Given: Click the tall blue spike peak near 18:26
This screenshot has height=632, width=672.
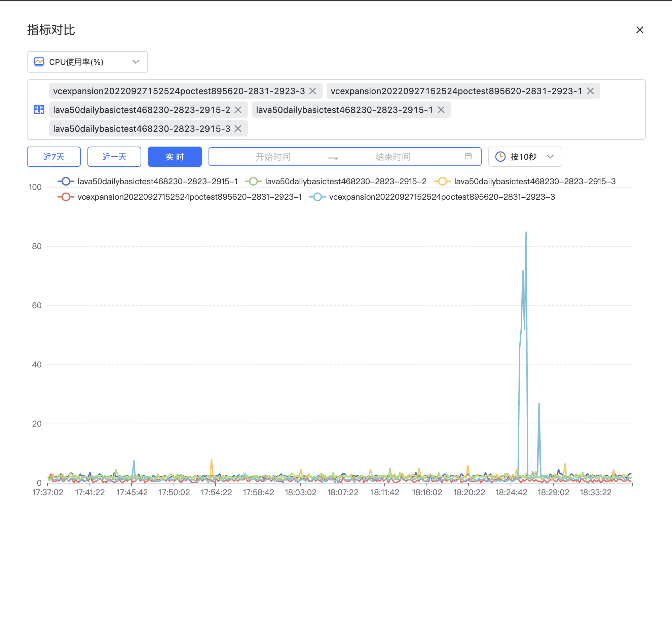Looking at the screenshot, I should tap(526, 232).
